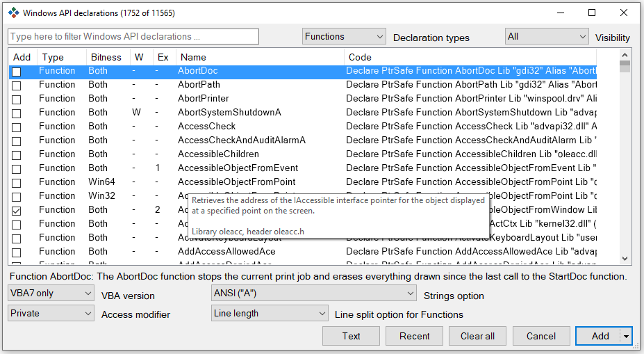Tick the checkbox for the Win64 AccessibleObjectFromPoint row
This screenshot has width=644, height=354.
pyautogui.click(x=17, y=183)
